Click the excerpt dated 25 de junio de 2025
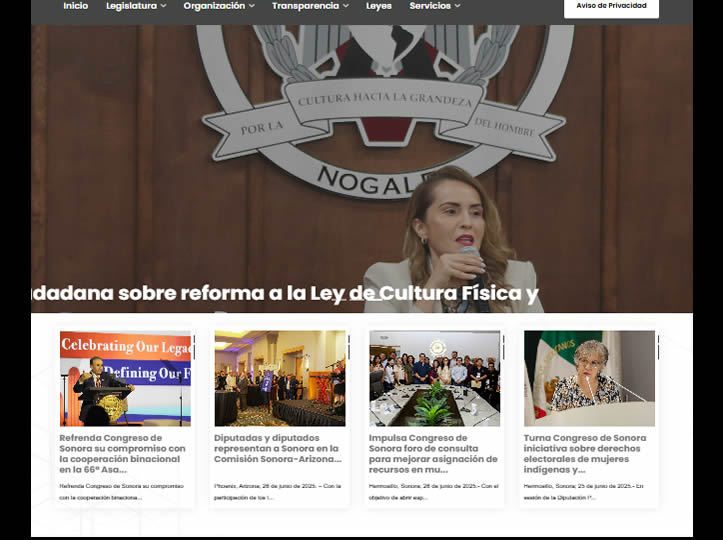Viewport: 723px width, 540px height. [586, 491]
